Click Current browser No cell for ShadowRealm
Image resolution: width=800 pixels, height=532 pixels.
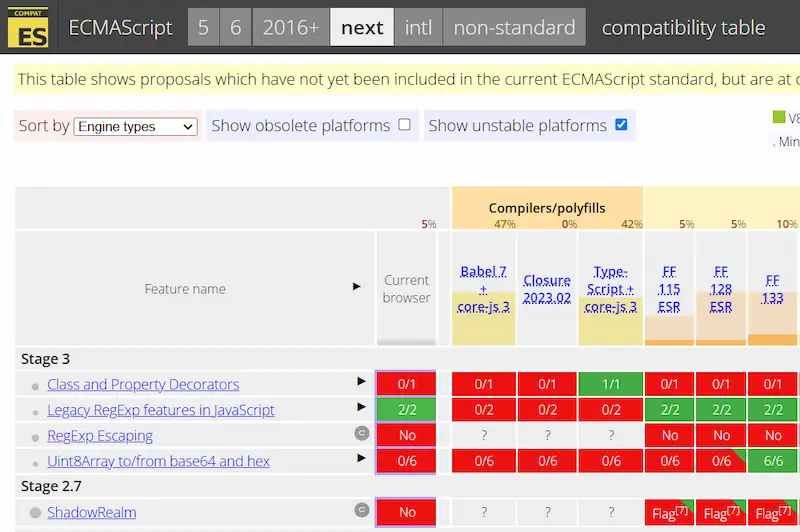point(407,512)
